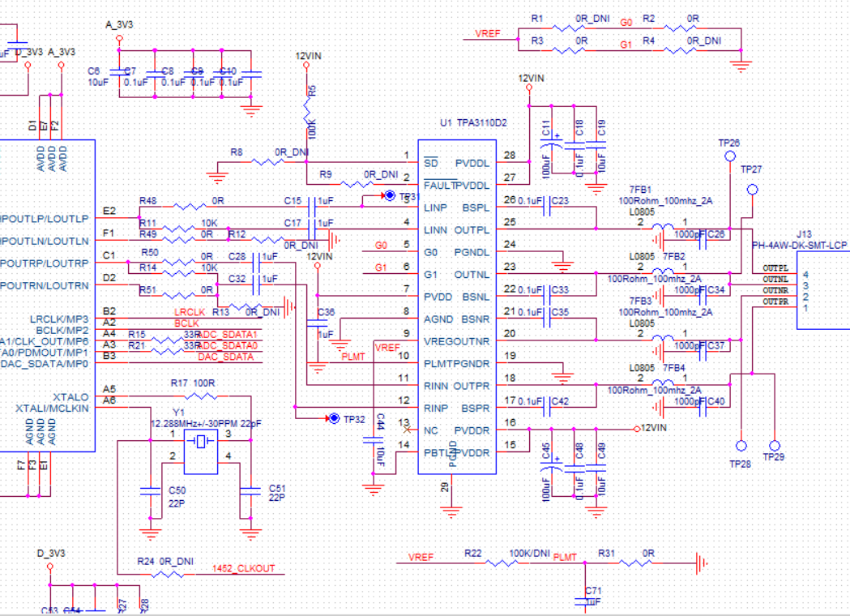Click the XTALI/MCLKIN pin label
Viewport: 850px width, 616px height.
pos(52,409)
